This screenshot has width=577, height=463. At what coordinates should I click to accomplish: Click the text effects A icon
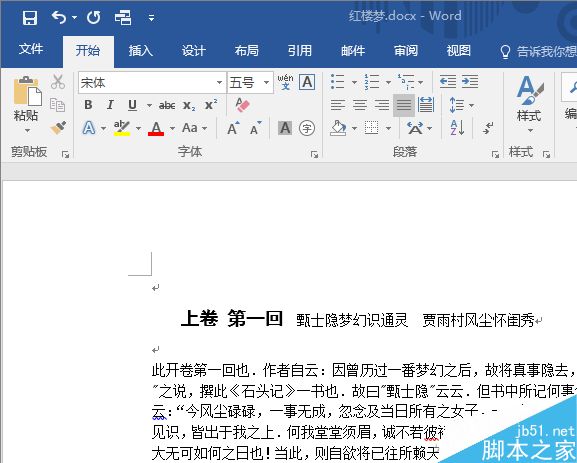(89, 128)
